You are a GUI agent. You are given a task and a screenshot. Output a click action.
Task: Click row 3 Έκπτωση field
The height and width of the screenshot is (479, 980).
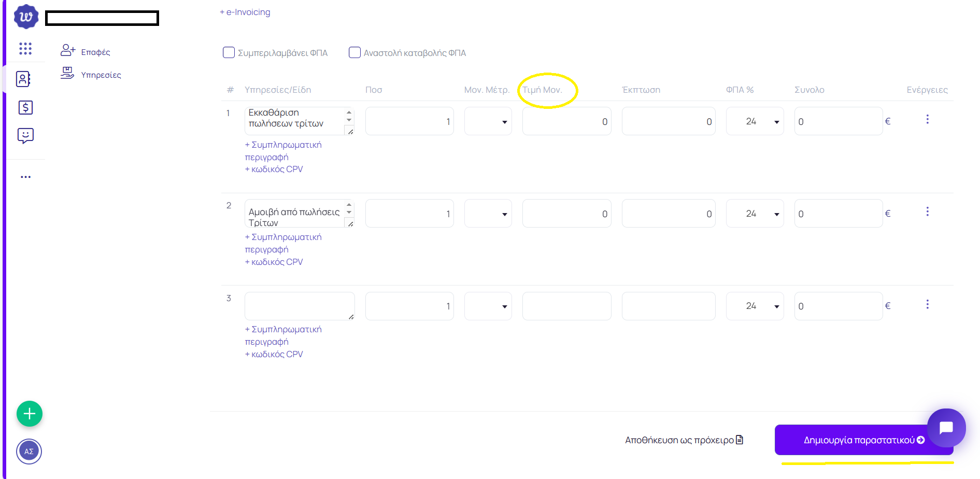(669, 306)
